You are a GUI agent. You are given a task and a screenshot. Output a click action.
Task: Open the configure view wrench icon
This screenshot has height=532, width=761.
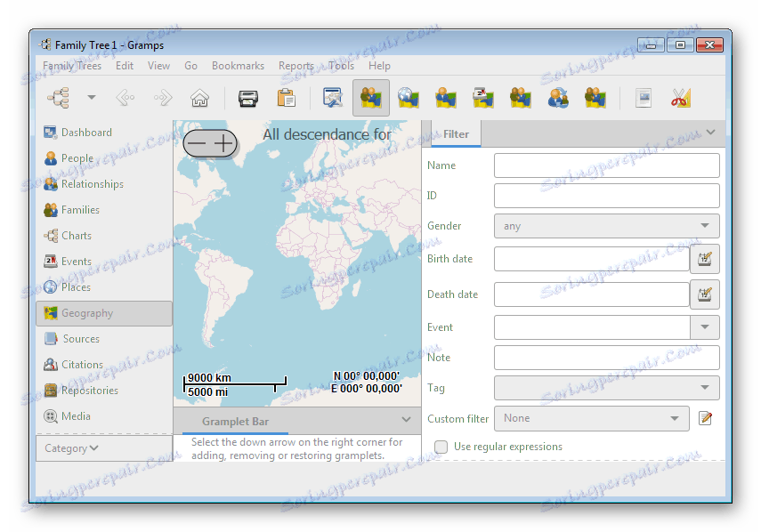[x=333, y=98]
